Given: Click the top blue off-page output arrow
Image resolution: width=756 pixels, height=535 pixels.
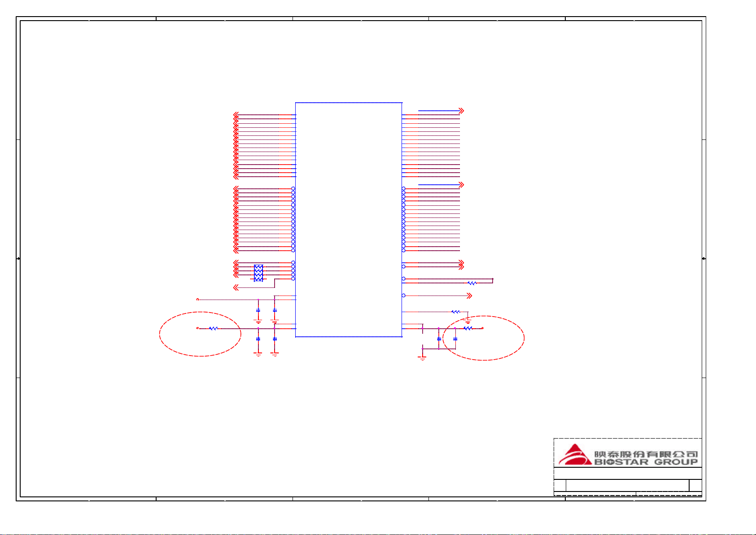Looking at the screenshot, I should [x=461, y=111].
